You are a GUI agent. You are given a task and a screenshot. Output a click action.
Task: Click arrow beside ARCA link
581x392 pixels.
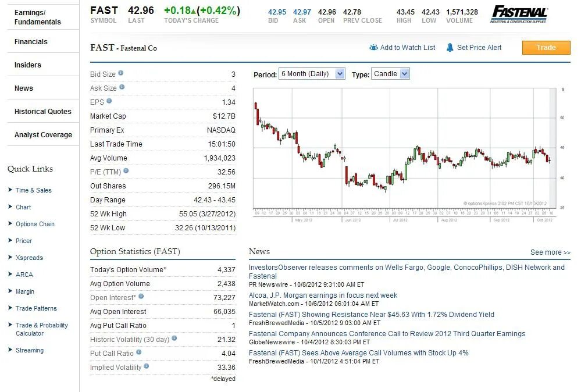(10, 274)
